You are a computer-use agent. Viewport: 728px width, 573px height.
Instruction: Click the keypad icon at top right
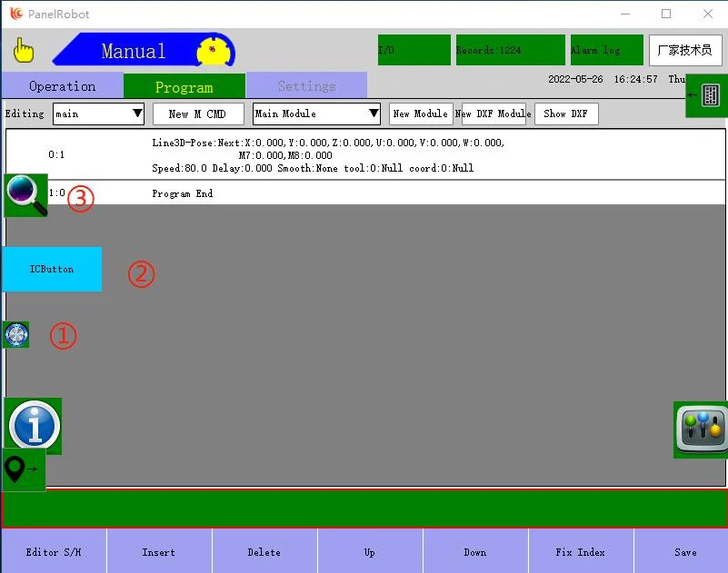(707, 95)
